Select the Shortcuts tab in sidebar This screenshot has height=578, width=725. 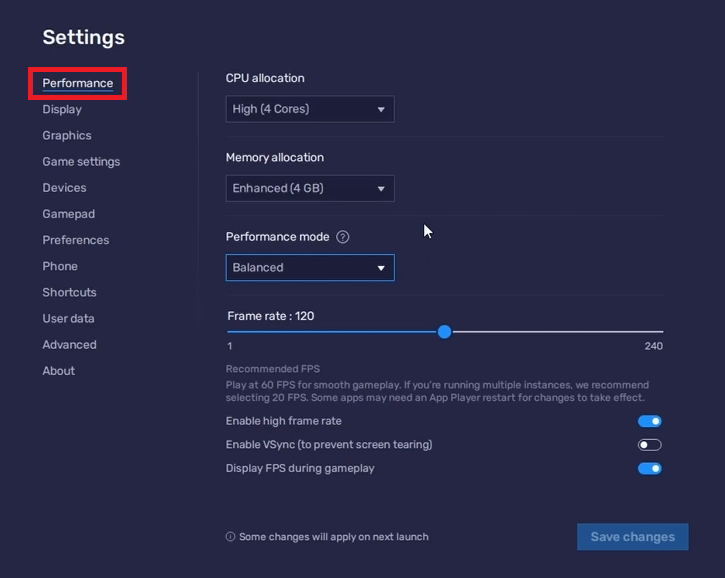coord(70,292)
